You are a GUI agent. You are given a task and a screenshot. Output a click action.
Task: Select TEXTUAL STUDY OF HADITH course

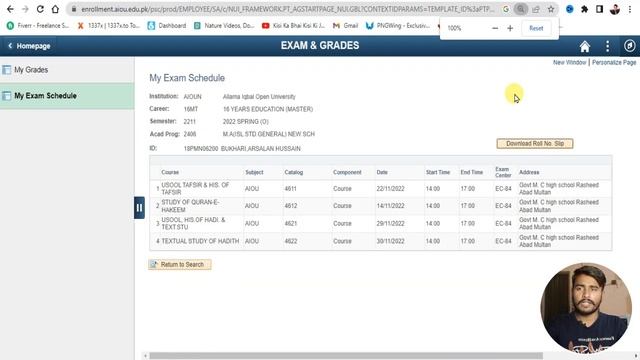pos(200,241)
